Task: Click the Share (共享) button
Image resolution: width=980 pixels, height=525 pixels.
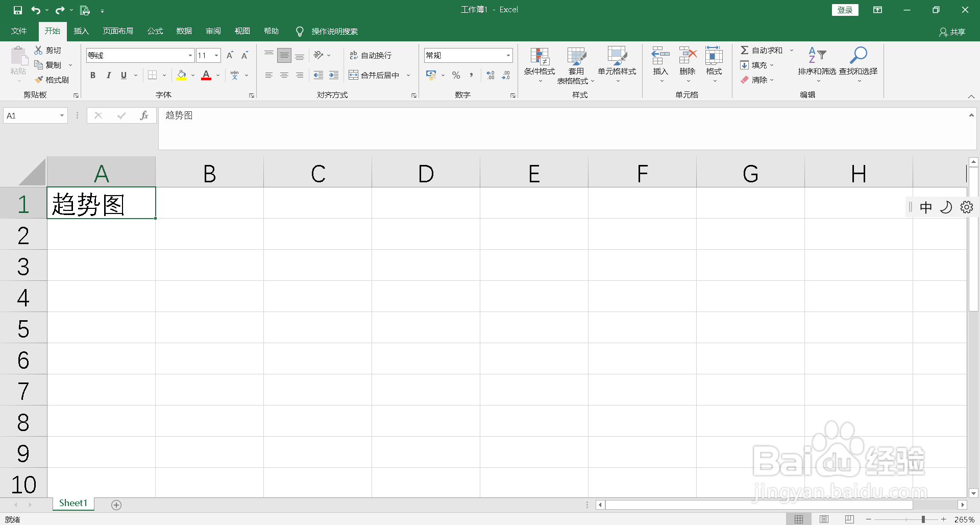Action: click(952, 32)
